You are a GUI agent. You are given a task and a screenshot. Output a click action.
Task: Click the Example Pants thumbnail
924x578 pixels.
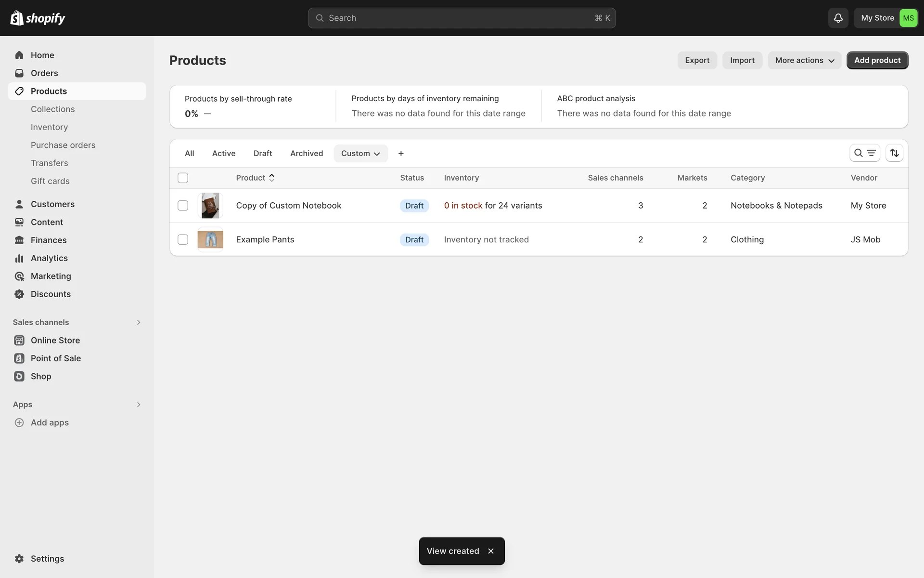pyautogui.click(x=210, y=240)
